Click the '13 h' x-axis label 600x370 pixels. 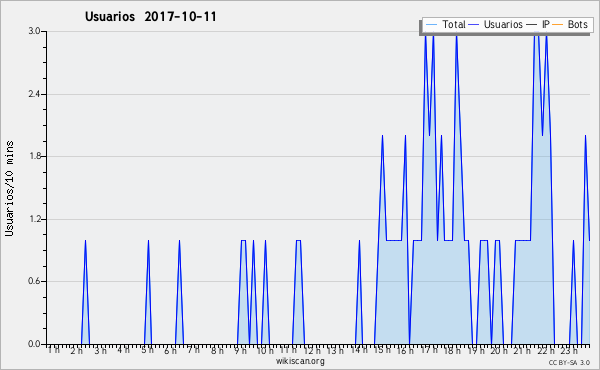click(x=335, y=350)
